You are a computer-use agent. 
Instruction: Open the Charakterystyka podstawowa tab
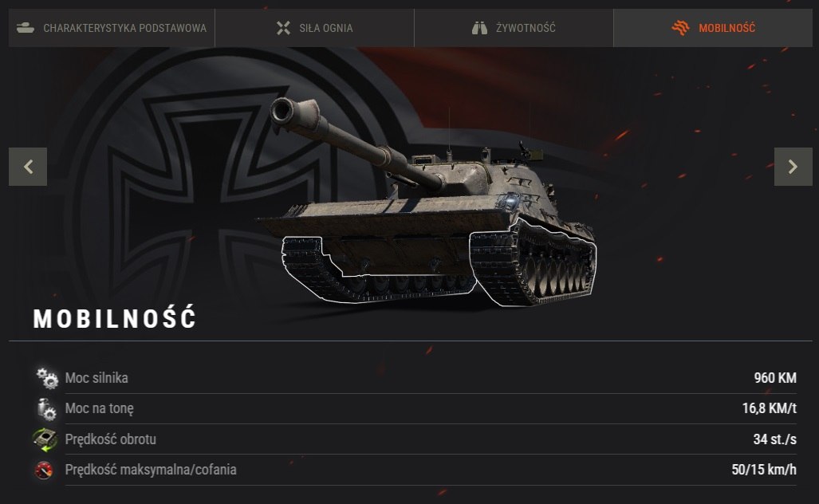point(112,28)
